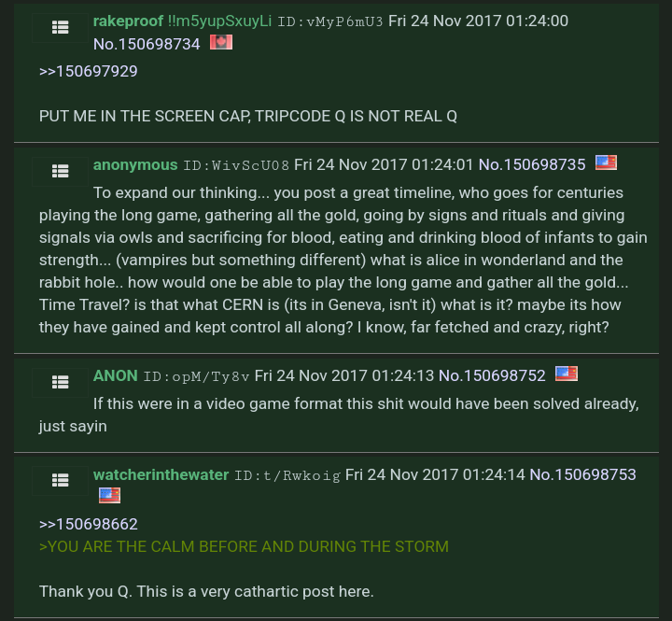Click the Canada flag in rakeproof's post
Image resolution: width=672 pixels, height=621 pixels.
click(221, 42)
